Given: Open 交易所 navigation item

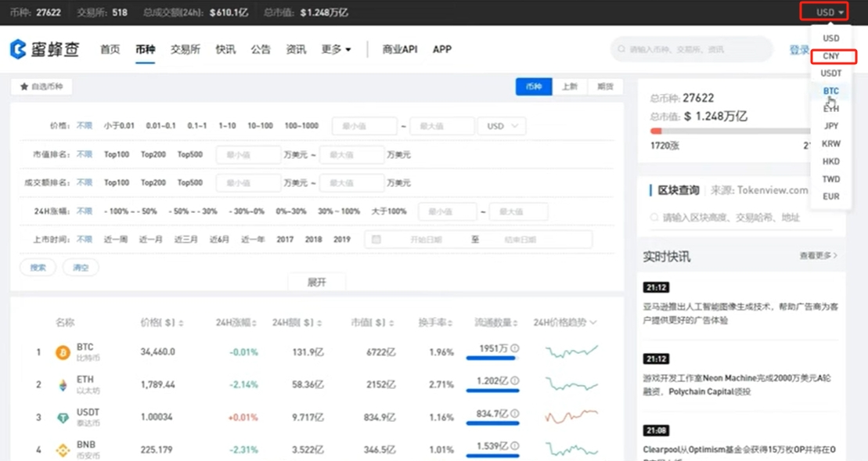Looking at the screenshot, I should 185,49.
